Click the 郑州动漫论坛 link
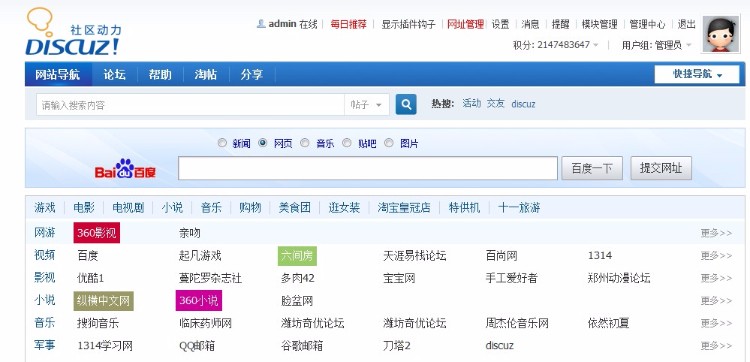Screen dimensions: 750x362 click(x=619, y=278)
